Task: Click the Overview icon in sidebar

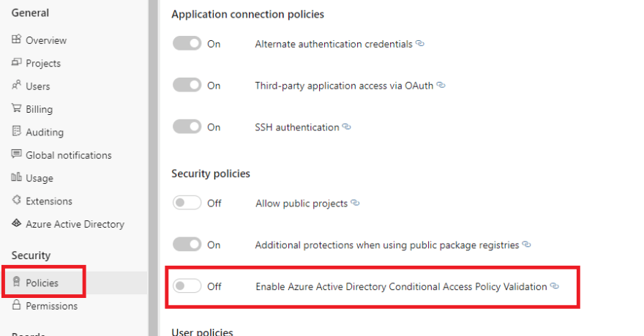Action: [16, 40]
